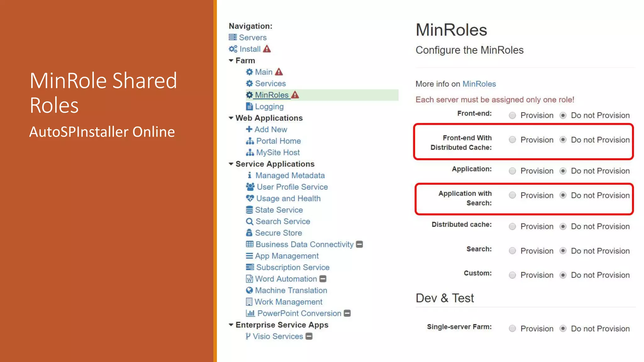
Task: Select Provision for Custom role
Action: coord(513,275)
